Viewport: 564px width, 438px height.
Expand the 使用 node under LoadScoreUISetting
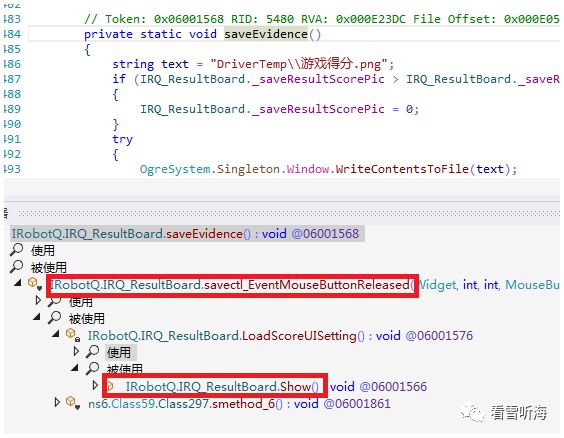click(76, 351)
